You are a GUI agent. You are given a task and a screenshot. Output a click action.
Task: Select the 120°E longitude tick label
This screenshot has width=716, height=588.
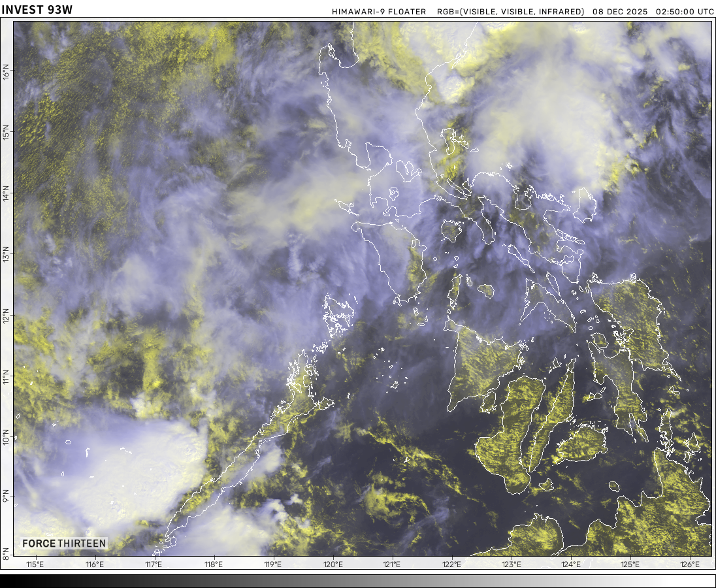[333, 564]
